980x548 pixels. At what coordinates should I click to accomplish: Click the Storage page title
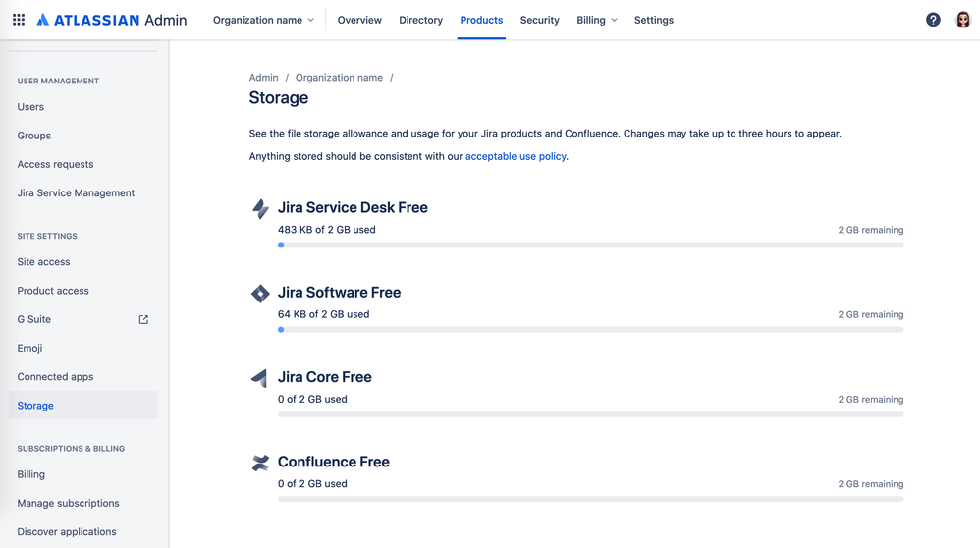point(279,97)
